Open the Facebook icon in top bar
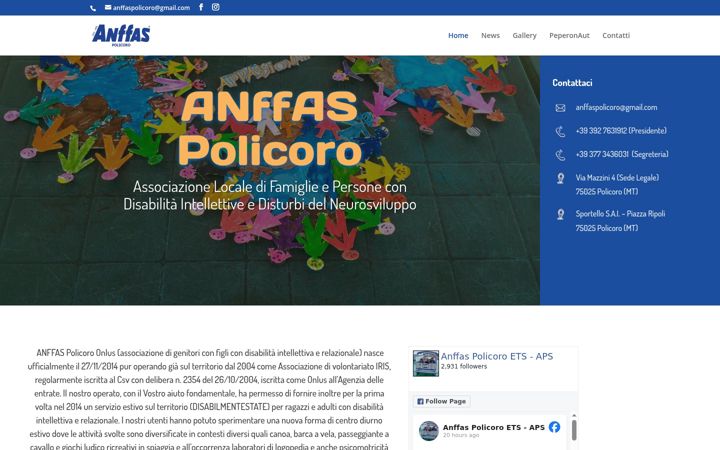Viewport: 720px width, 450px height. pos(201,7)
